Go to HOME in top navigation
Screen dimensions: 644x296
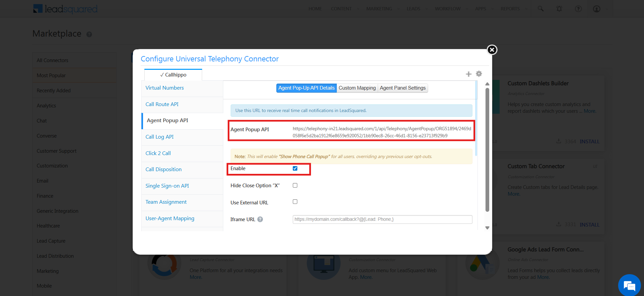pyautogui.click(x=315, y=9)
